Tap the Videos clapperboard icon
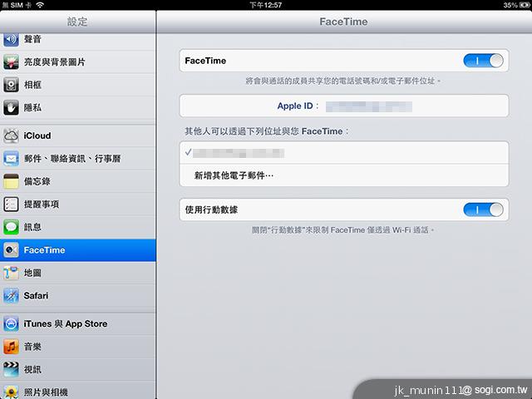532x399 pixels. (11, 369)
